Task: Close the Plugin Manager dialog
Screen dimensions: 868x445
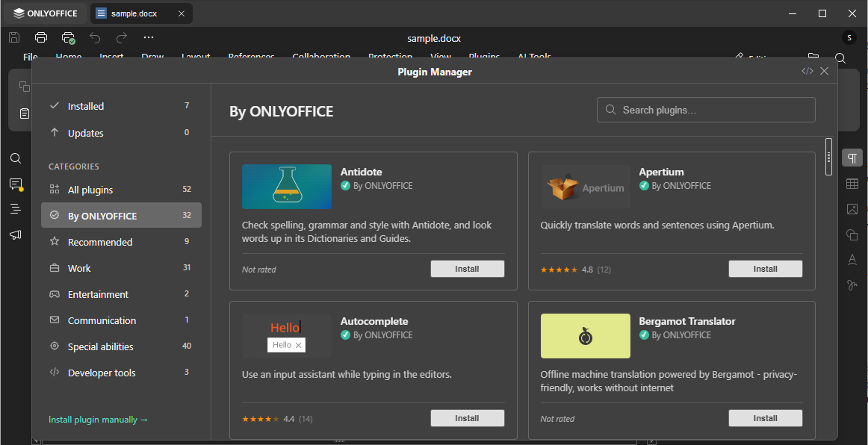Action: click(x=824, y=72)
